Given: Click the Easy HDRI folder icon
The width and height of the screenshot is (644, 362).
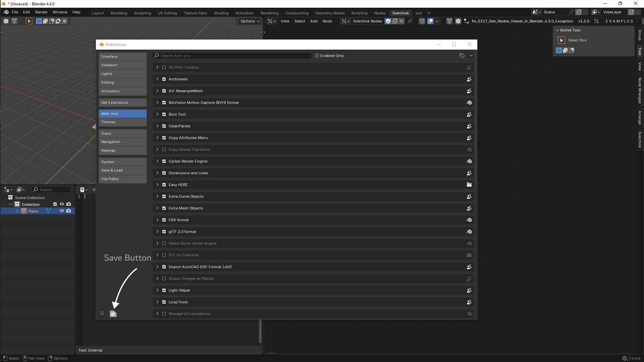Looking at the screenshot, I should tap(469, 185).
